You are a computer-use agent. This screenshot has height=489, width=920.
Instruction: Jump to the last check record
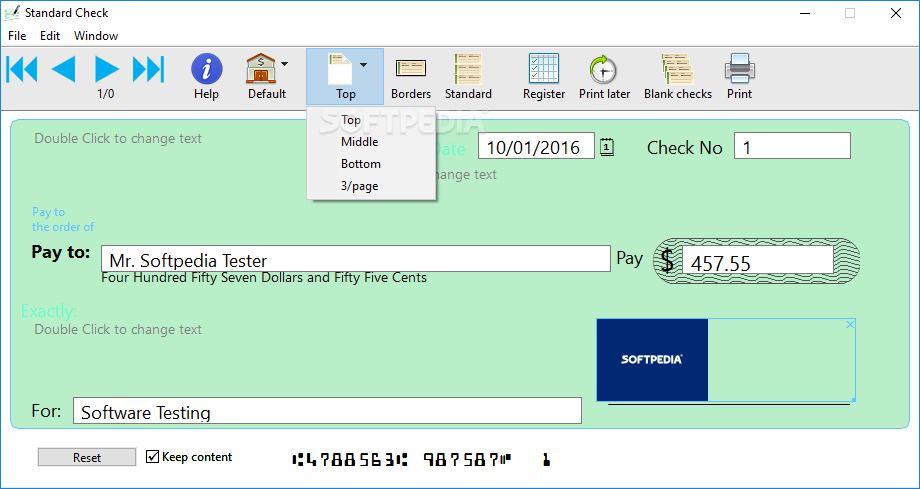click(x=148, y=69)
